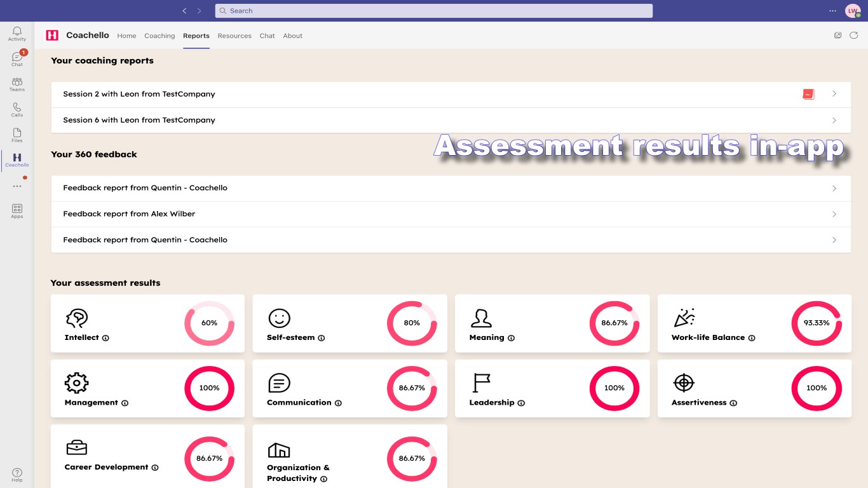868x488 pixels.
Task: Click the Meaning person silhouette icon
Action: [481, 318]
